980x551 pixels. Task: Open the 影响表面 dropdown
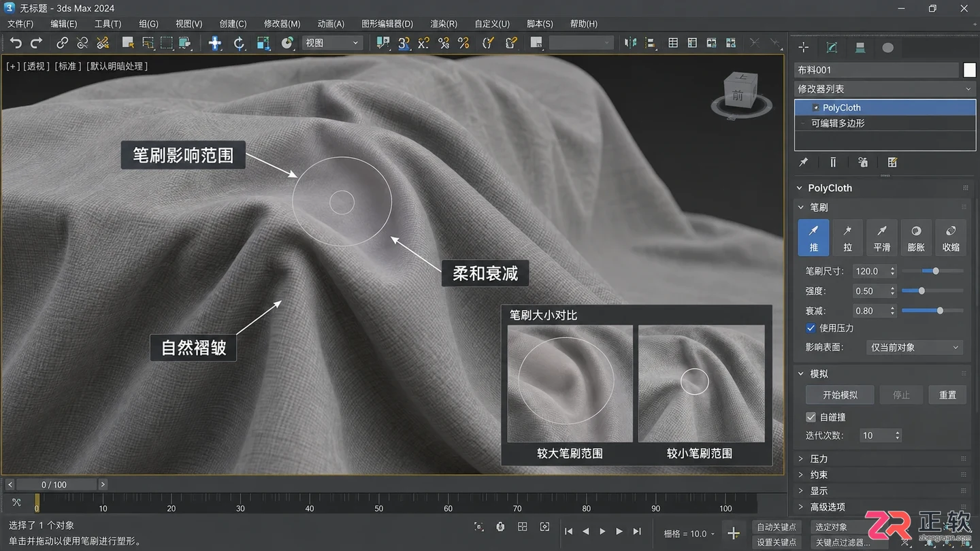[915, 348]
